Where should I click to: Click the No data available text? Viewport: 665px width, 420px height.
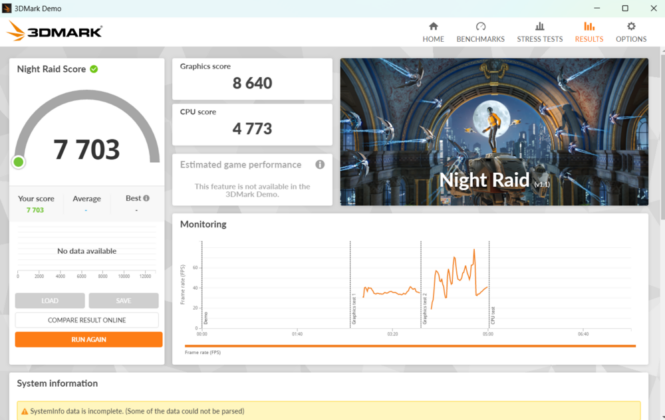click(87, 251)
